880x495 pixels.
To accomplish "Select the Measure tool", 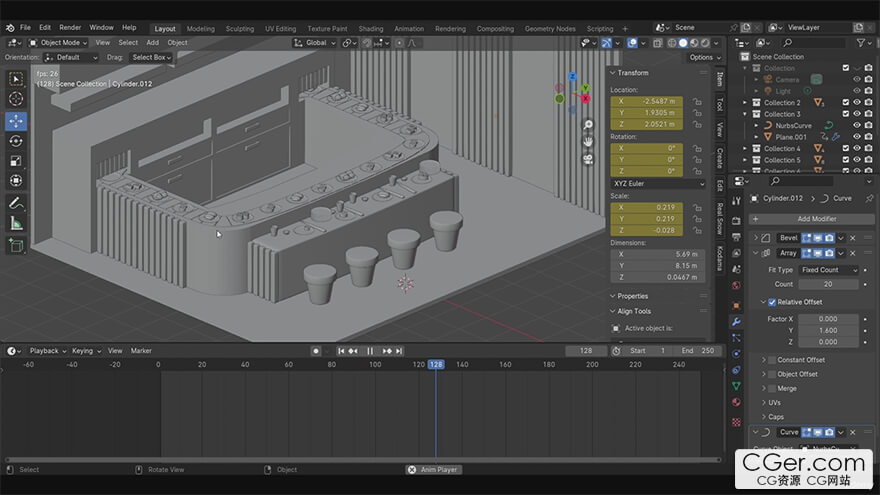I will pos(16,224).
